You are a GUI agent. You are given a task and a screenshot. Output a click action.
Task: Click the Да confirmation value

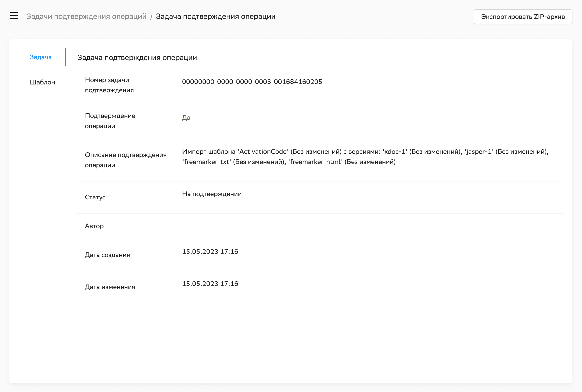tap(186, 117)
